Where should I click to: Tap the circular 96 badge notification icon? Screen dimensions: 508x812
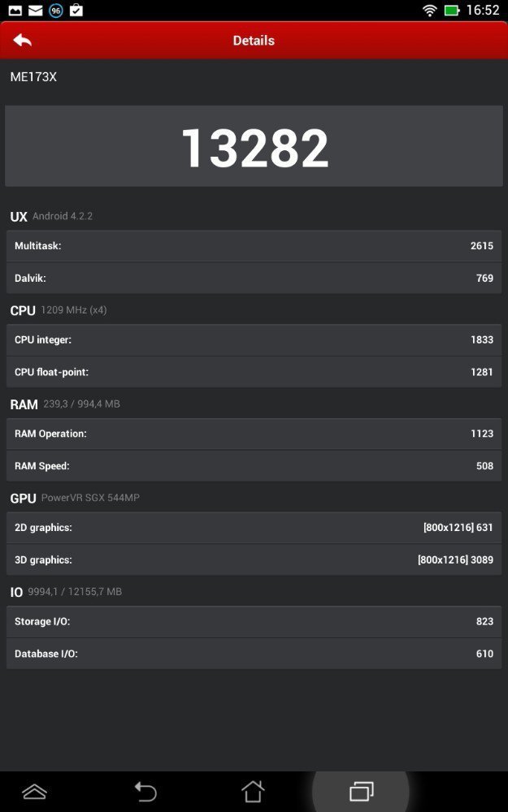(x=55, y=10)
